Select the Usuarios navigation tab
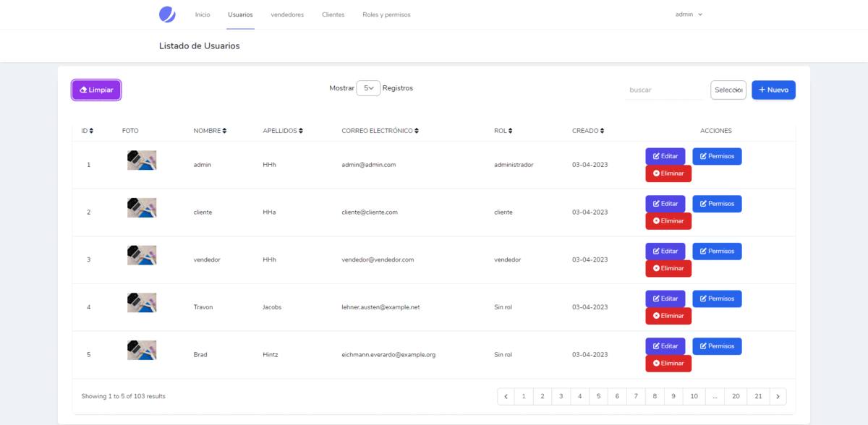This screenshot has height=425, width=868. click(x=240, y=14)
